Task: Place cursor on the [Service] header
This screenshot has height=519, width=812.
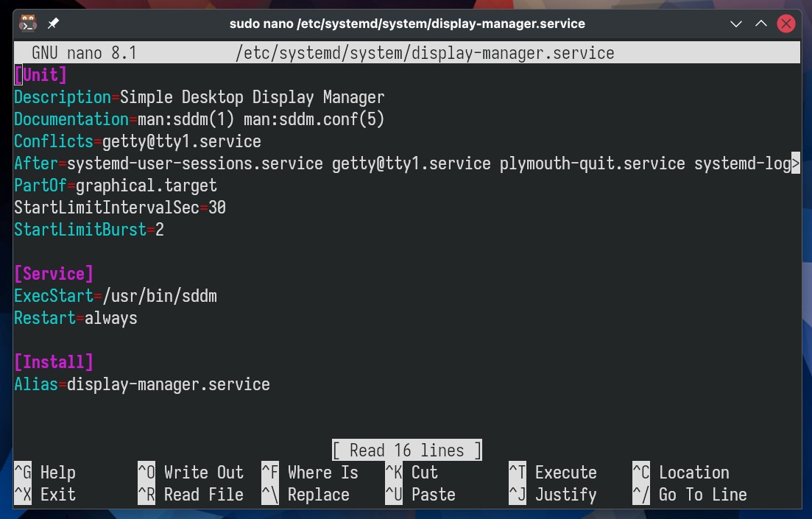Action: pyautogui.click(x=54, y=274)
